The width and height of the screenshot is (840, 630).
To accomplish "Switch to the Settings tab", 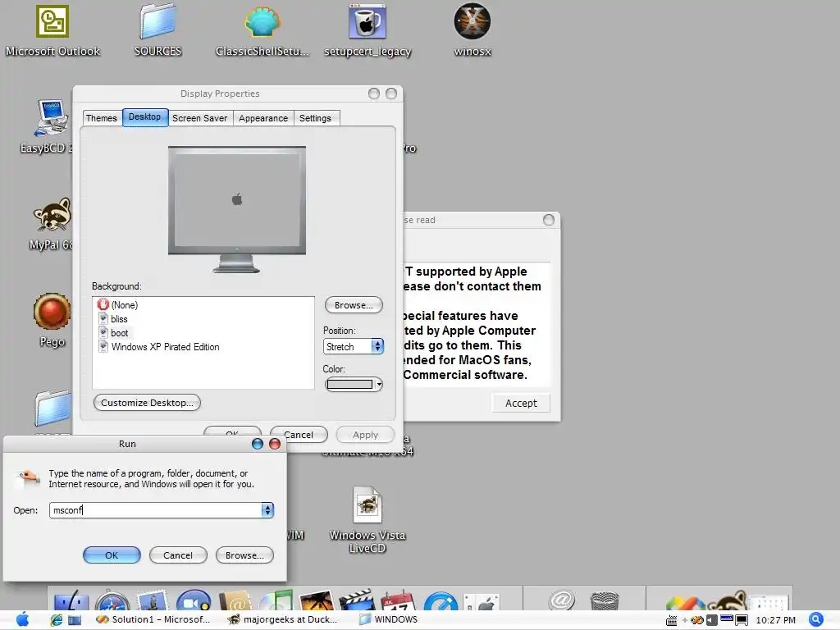I will [x=315, y=118].
